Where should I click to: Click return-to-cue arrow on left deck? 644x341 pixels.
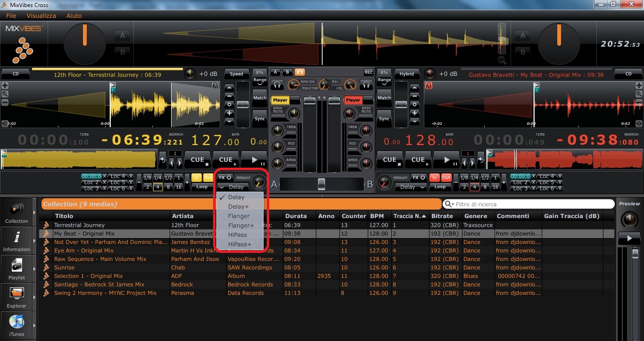pyautogui.click(x=163, y=160)
